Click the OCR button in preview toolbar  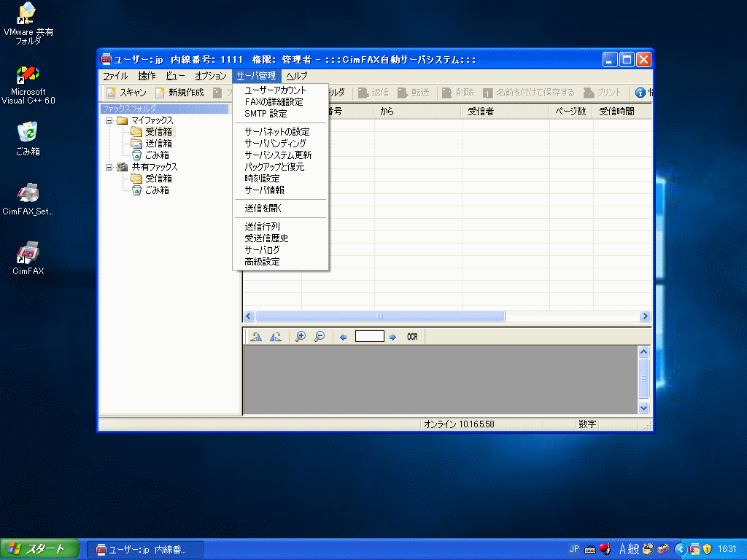413,337
